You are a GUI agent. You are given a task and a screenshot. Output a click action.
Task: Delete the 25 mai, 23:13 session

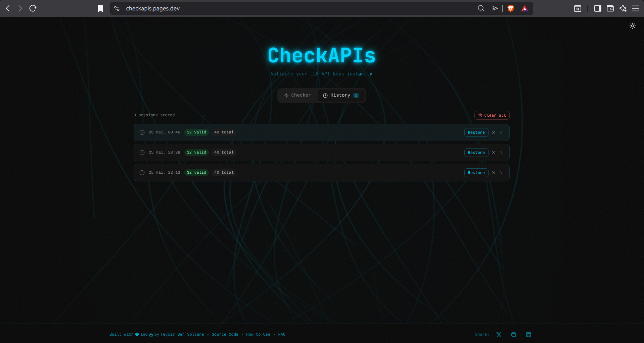tap(494, 173)
